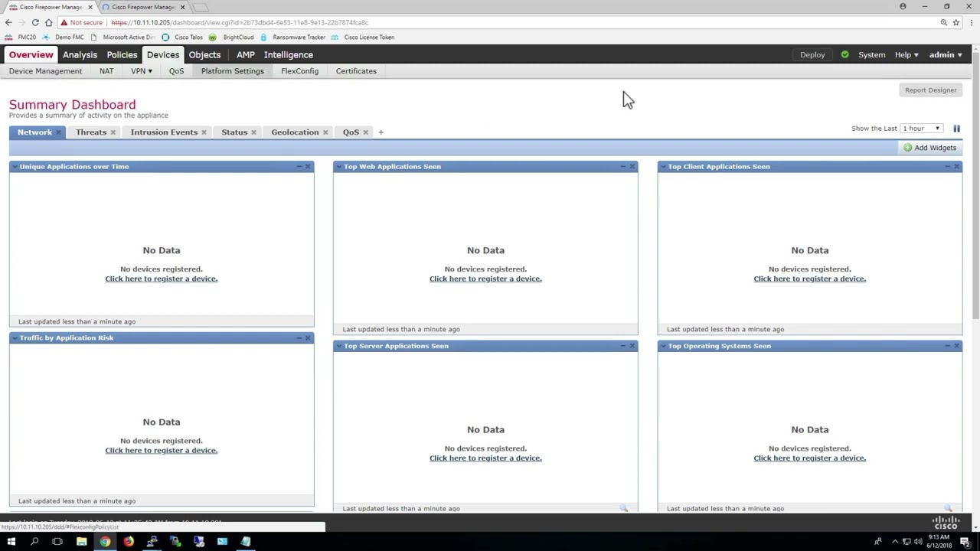The image size is (980, 551).
Task: Open the Objects menu
Action: [x=204, y=55]
